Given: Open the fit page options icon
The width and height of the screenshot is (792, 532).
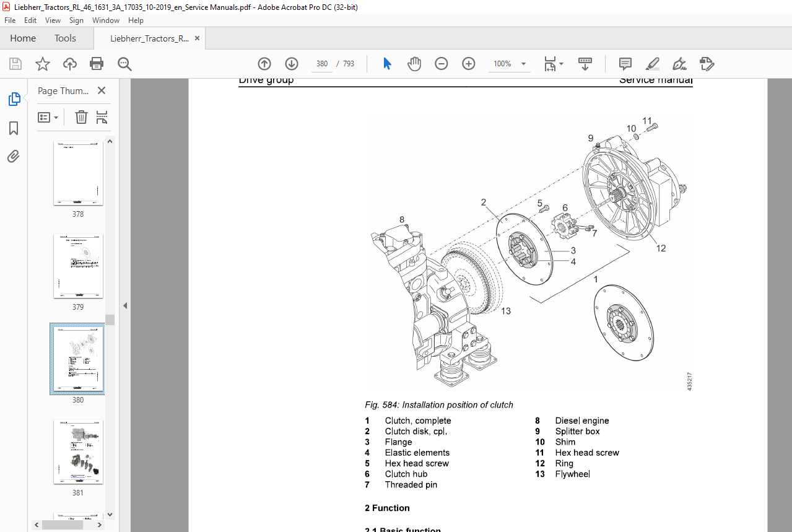Looking at the screenshot, I should [550, 64].
